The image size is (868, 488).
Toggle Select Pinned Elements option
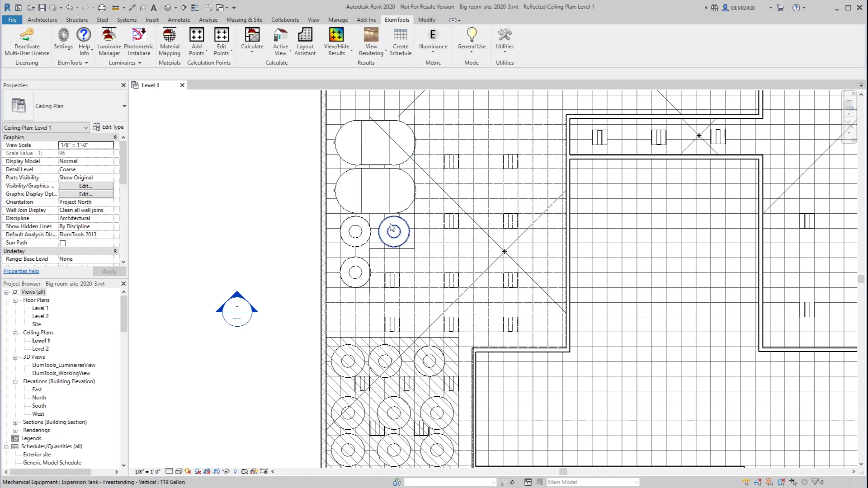click(x=769, y=482)
